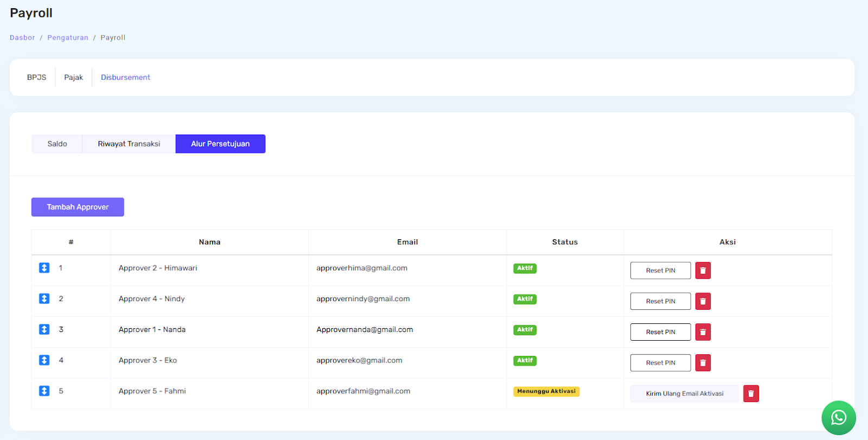Go to Dasbor breadcrumb link
The image size is (868, 440).
click(x=22, y=37)
